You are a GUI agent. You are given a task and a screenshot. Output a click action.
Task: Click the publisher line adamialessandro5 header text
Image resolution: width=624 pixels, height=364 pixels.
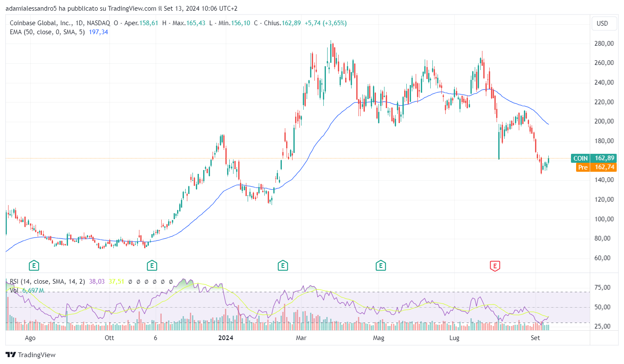click(x=121, y=8)
